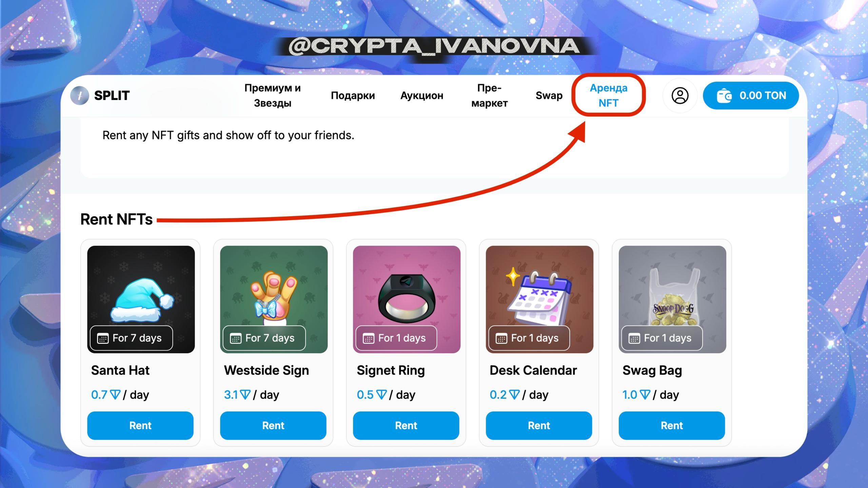Click the TON symbol in Swag Bag price

point(645,395)
